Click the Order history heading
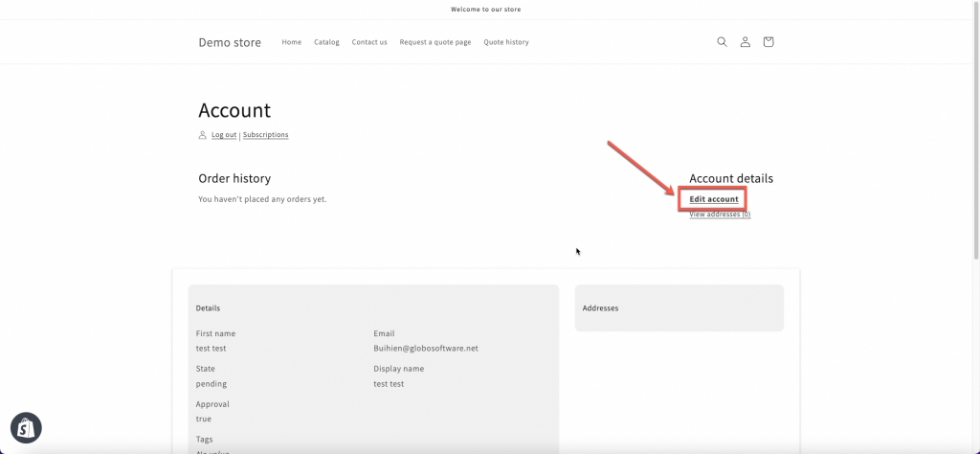The height and width of the screenshot is (454, 980). [x=234, y=178]
